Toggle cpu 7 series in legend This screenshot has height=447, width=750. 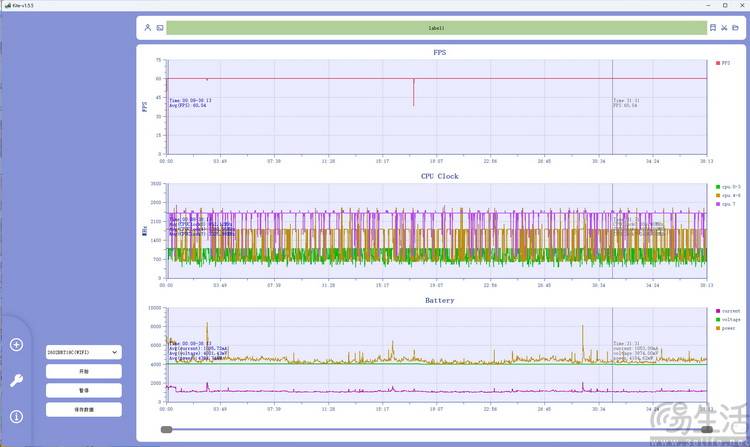[x=727, y=203]
